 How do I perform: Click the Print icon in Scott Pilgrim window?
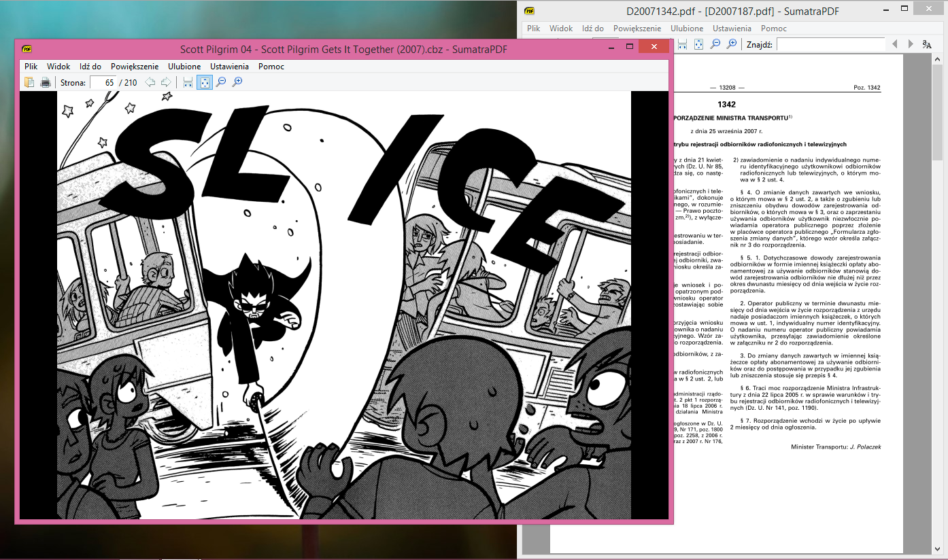tap(46, 82)
